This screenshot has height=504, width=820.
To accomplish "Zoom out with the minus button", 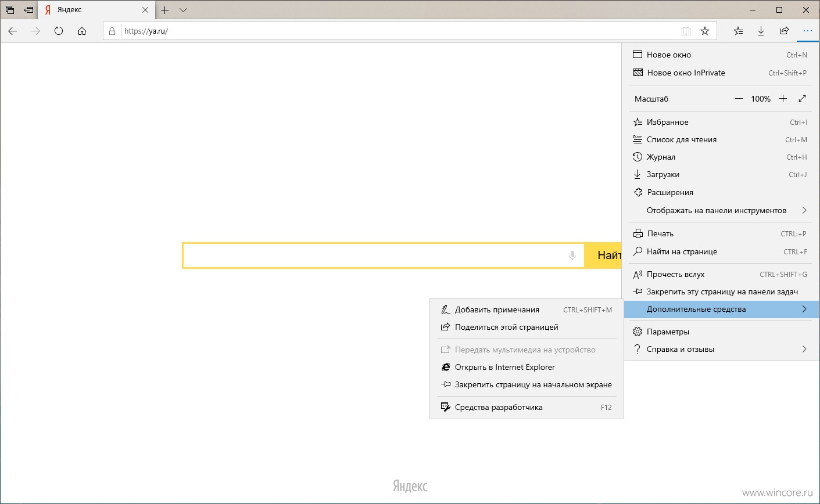I will pos(739,99).
